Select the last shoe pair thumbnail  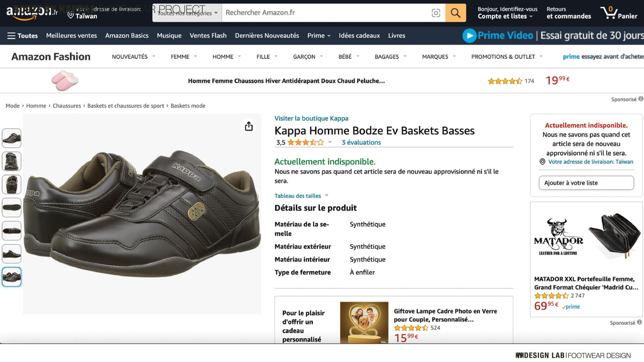pyautogui.click(x=12, y=277)
